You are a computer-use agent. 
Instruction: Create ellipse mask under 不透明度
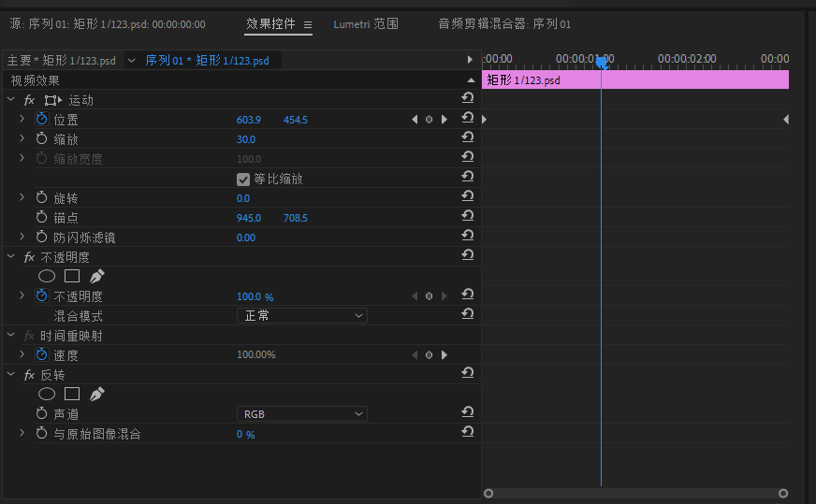(x=47, y=276)
